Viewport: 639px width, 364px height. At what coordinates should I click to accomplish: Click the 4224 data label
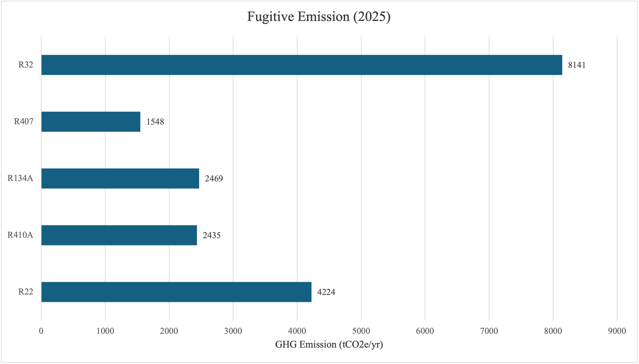point(326,292)
